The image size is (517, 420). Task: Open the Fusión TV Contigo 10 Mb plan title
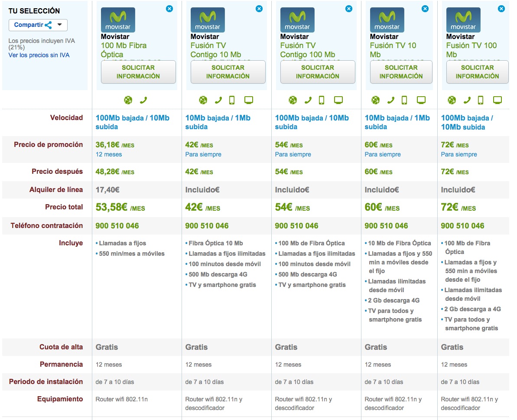click(x=215, y=50)
